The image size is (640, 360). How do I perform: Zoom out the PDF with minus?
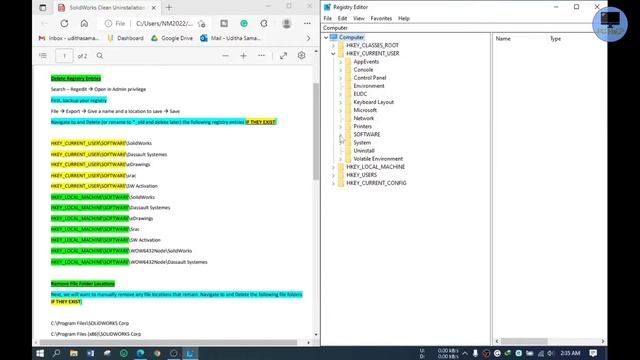(x=225, y=56)
